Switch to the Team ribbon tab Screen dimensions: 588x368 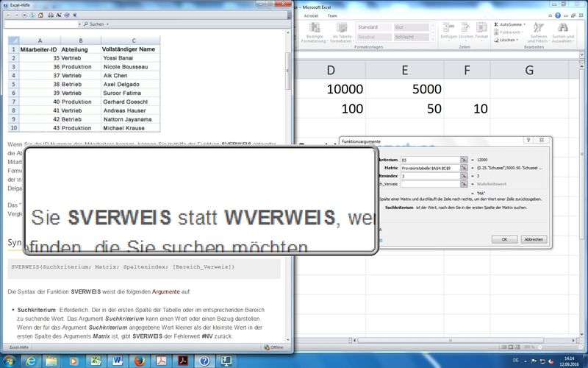pyautogui.click(x=332, y=15)
